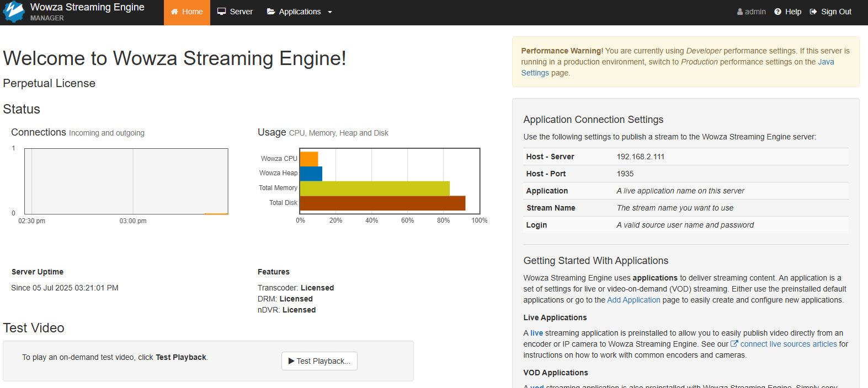Image resolution: width=868 pixels, height=388 pixels.
Task: Click the Home house icon
Action: [174, 12]
